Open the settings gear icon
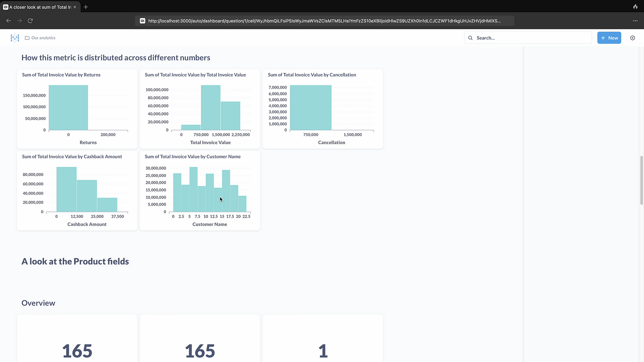 (632, 38)
